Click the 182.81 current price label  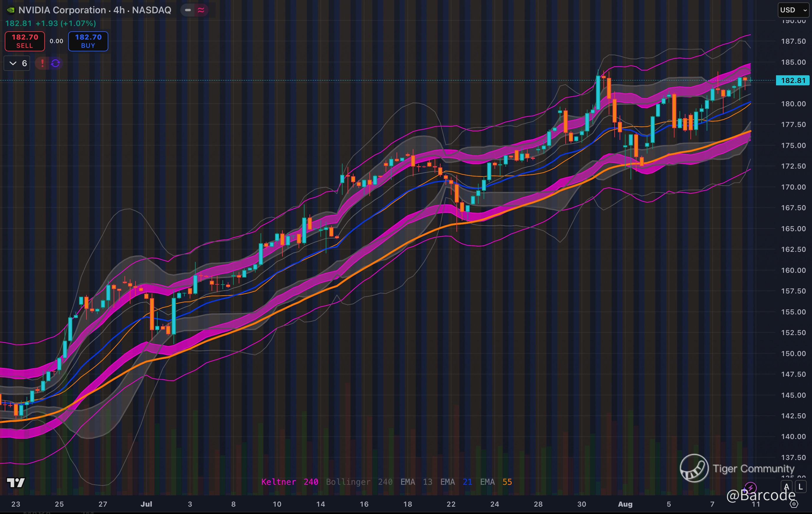(x=793, y=80)
